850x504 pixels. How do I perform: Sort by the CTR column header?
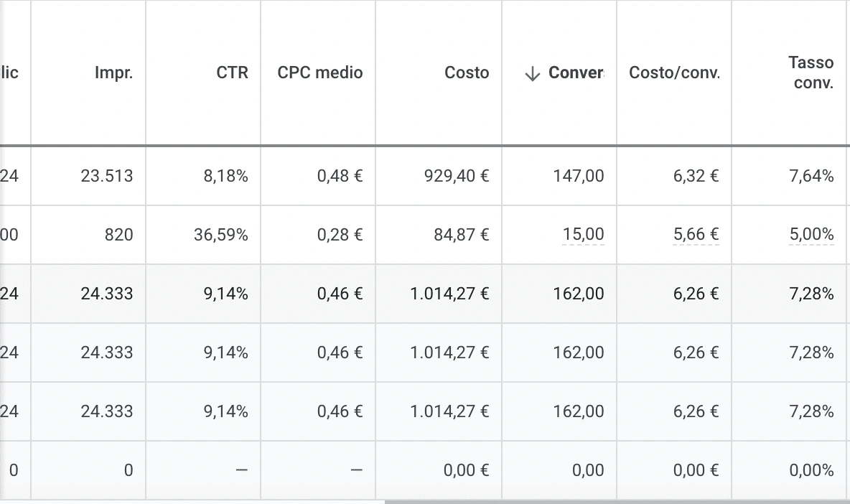coord(232,73)
